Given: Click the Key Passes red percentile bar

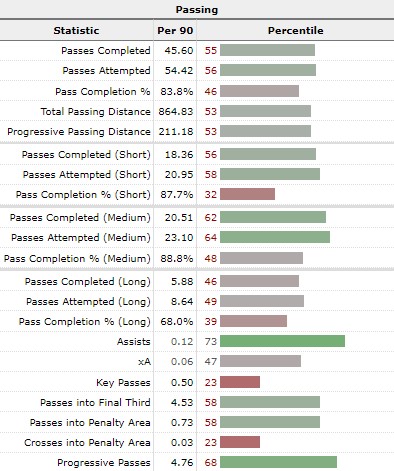Looking at the screenshot, I should [240, 382].
